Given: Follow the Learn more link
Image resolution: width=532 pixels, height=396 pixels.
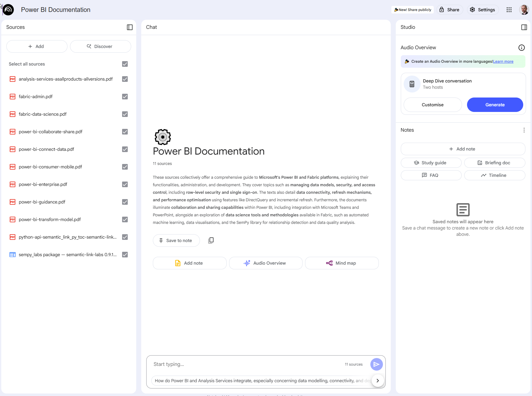Looking at the screenshot, I should [503, 61].
